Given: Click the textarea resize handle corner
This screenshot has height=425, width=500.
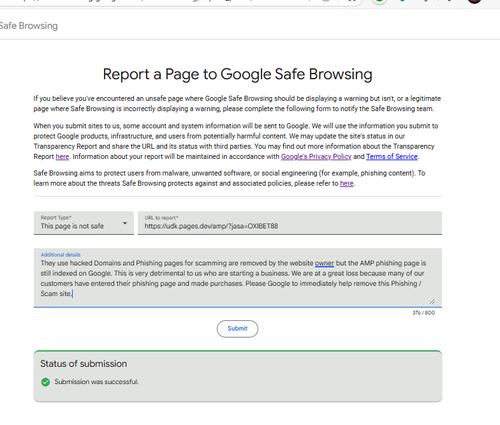Looking at the screenshot, I should (x=432, y=301).
